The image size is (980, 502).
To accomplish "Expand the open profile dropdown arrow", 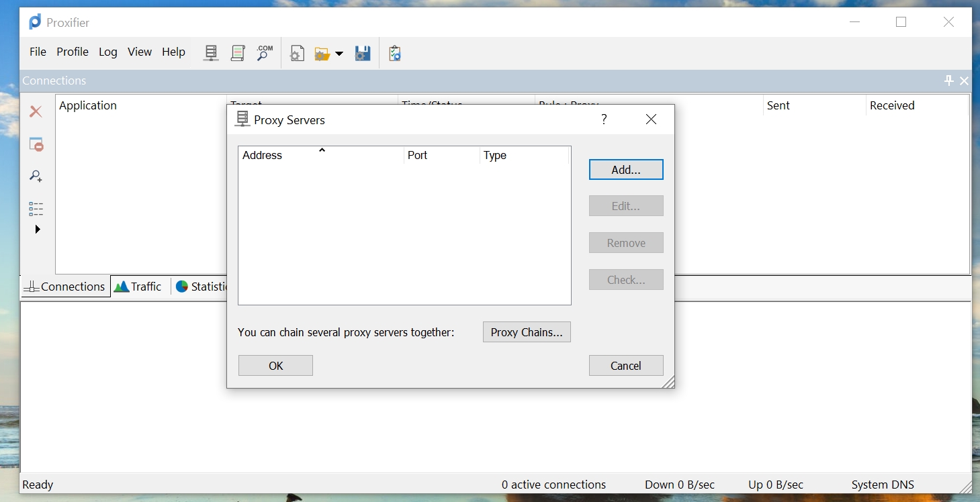I will click(339, 54).
